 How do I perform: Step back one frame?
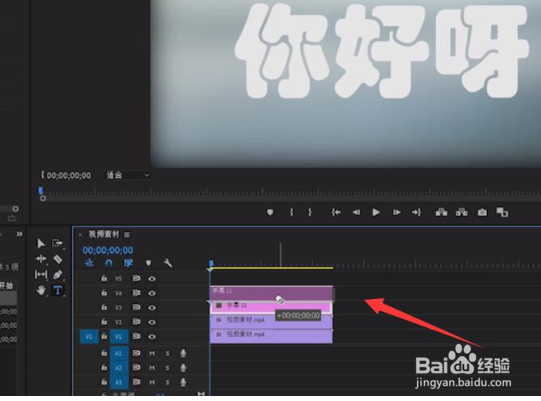point(356,212)
